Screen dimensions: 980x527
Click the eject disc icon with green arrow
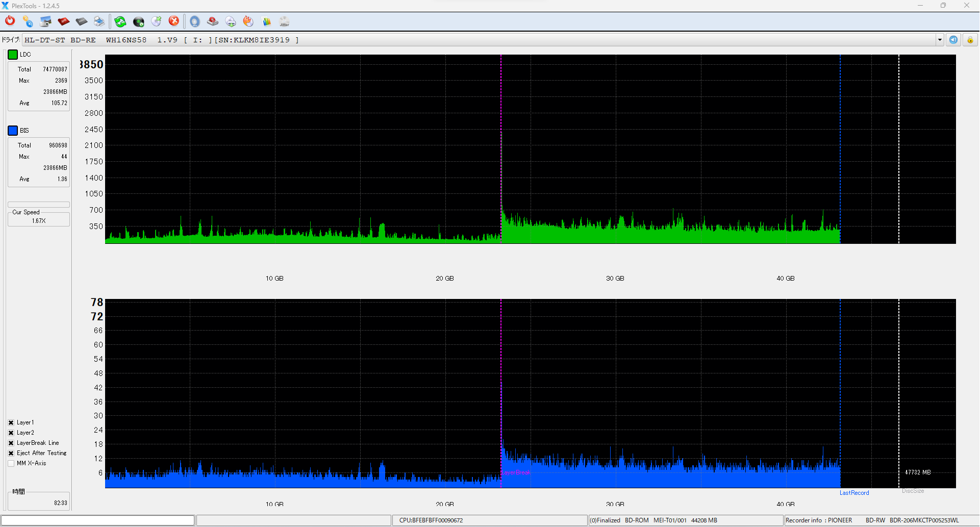click(x=156, y=21)
